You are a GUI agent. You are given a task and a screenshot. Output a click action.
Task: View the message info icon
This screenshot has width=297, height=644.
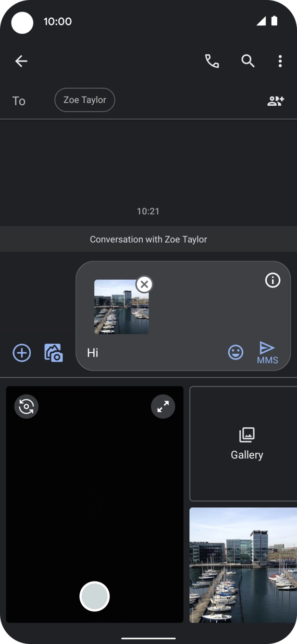coord(272,280)
